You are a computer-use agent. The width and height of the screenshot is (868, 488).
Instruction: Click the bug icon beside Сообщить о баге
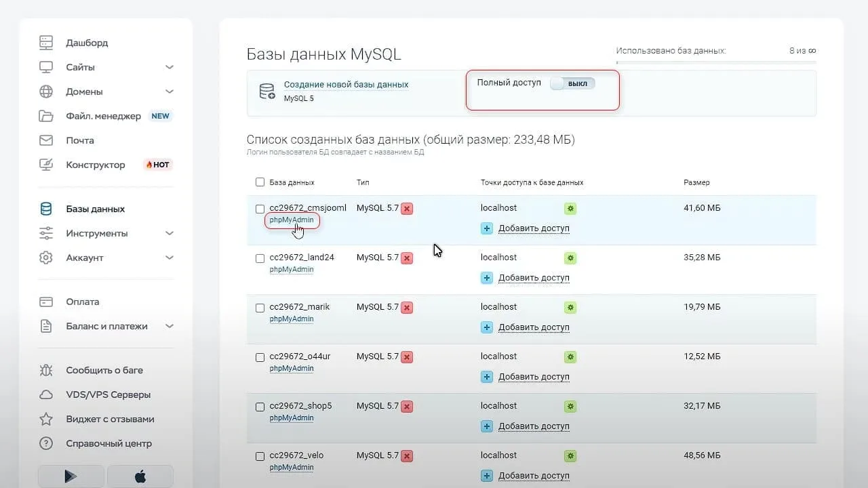46,370
